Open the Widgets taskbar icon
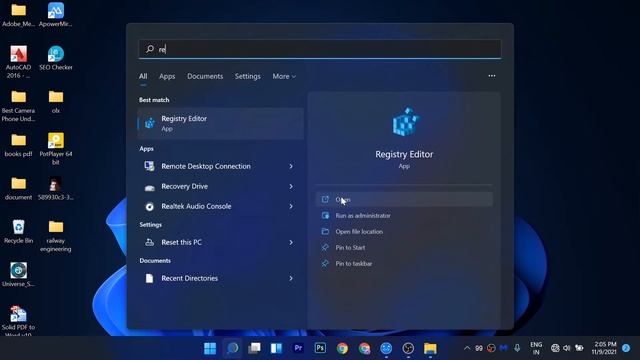Screen dimensions: 640x360 276,348
